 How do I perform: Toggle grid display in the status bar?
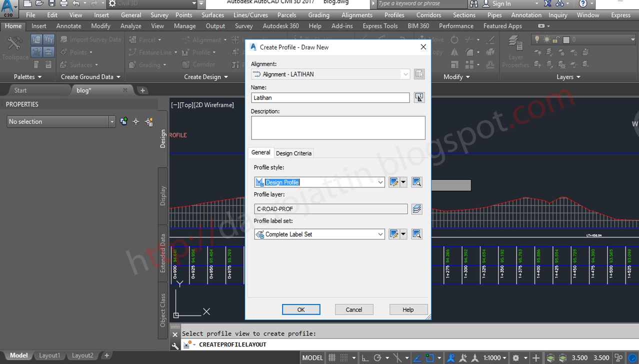click(x=331, y=357)
